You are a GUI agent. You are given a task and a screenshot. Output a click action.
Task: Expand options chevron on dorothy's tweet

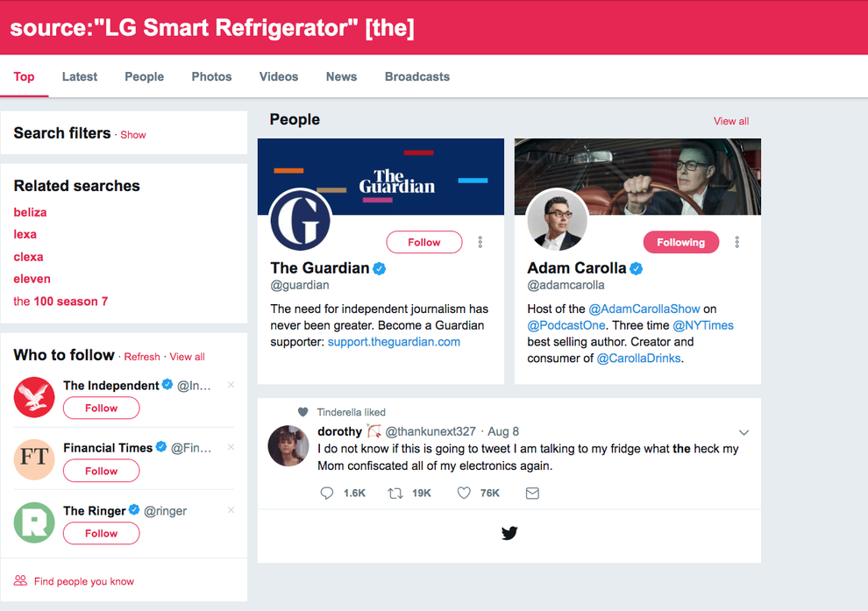tap(744, 432)
